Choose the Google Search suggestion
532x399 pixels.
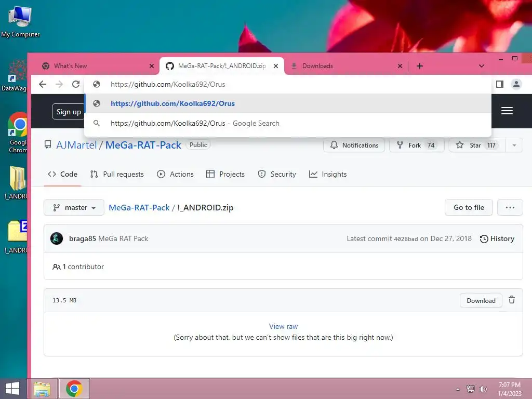point(288,123)
